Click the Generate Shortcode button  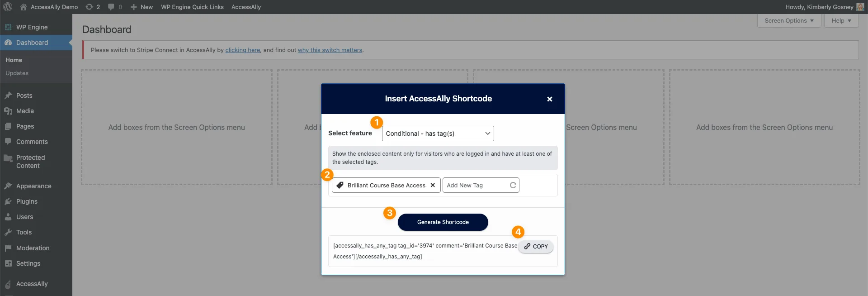pyautogui.click(x=443, y=222)
